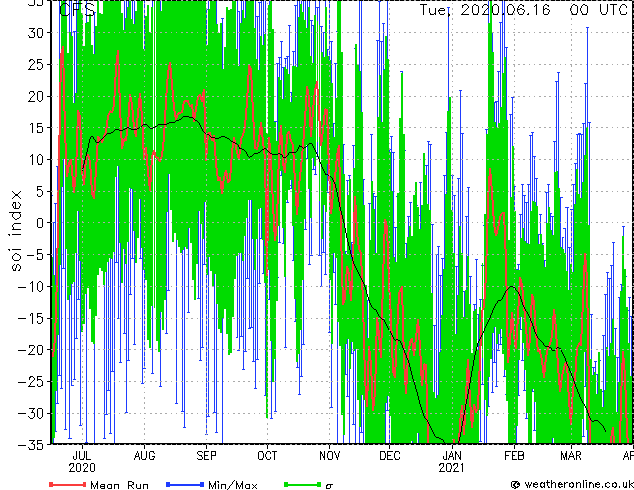Screen dimensions: 634x490
Task: Click the soi index y-axis title
Action: (x=16, y=230)
